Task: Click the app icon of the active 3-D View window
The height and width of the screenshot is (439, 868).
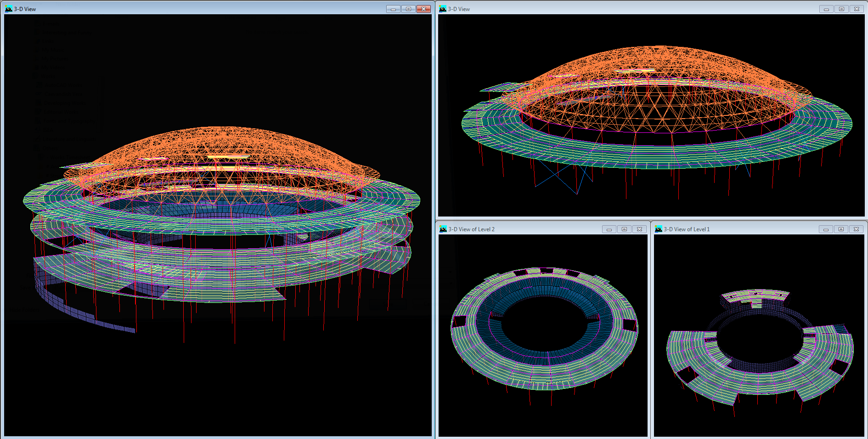Action: click(x=8, y=9)
